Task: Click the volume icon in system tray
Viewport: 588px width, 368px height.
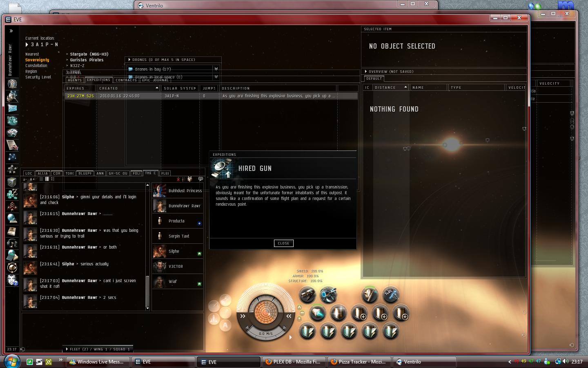Action: (566, 361)
